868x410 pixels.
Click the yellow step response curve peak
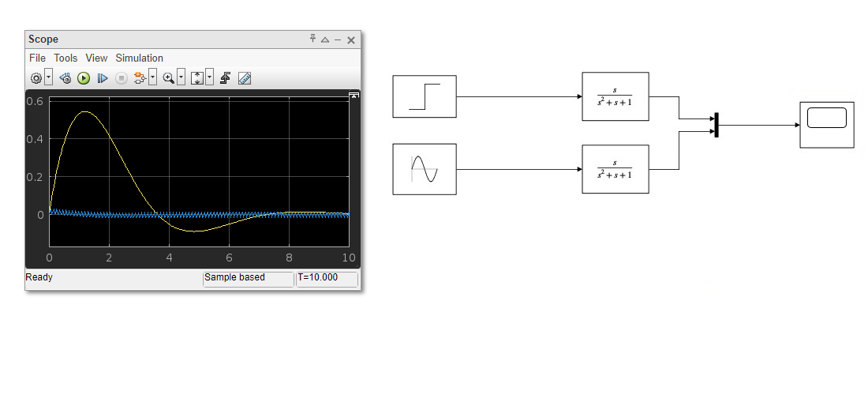pyautogui.click(x=86, y=112)
